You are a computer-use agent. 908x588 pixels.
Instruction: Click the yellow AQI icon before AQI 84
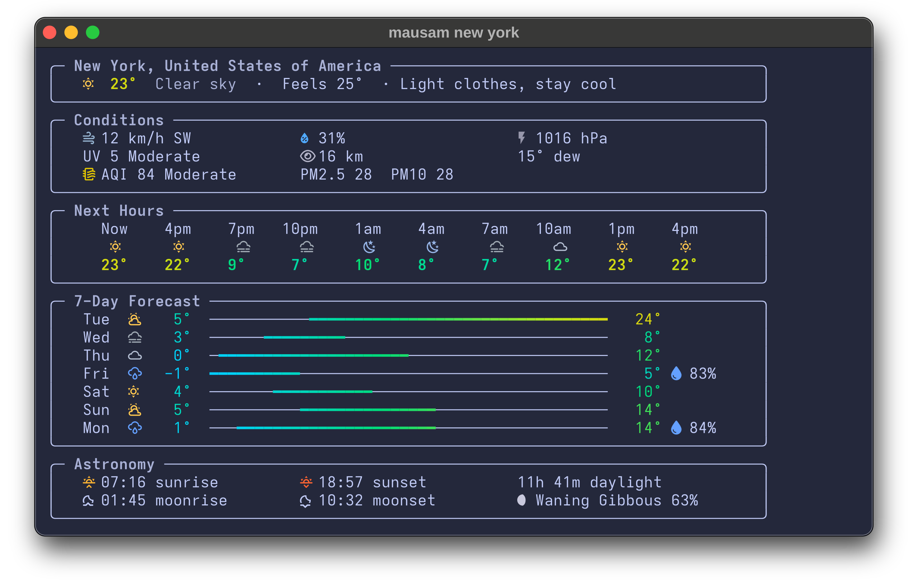point(89,174)
